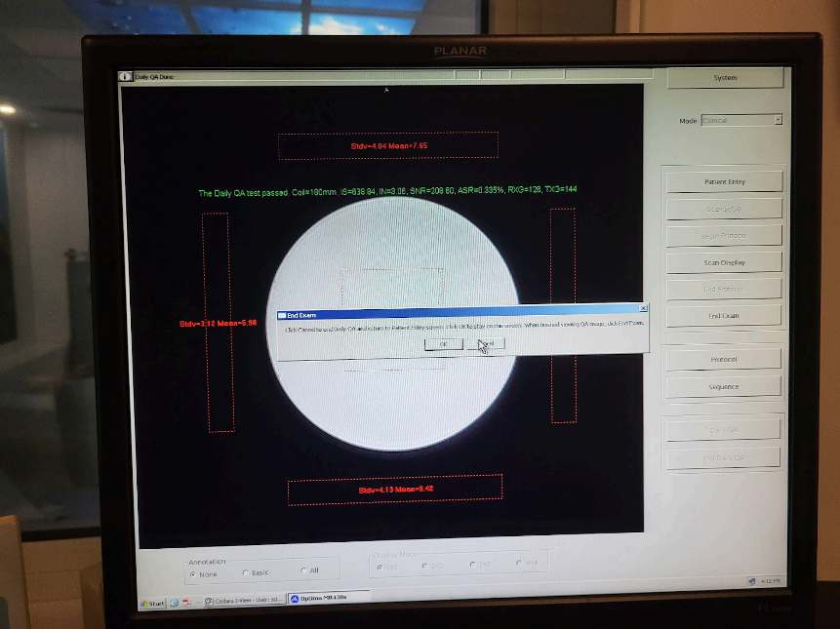The height and width of the screenshot is (629, 840).
Task: Close the End Exam dialog with X
Action: click(643, 308)
